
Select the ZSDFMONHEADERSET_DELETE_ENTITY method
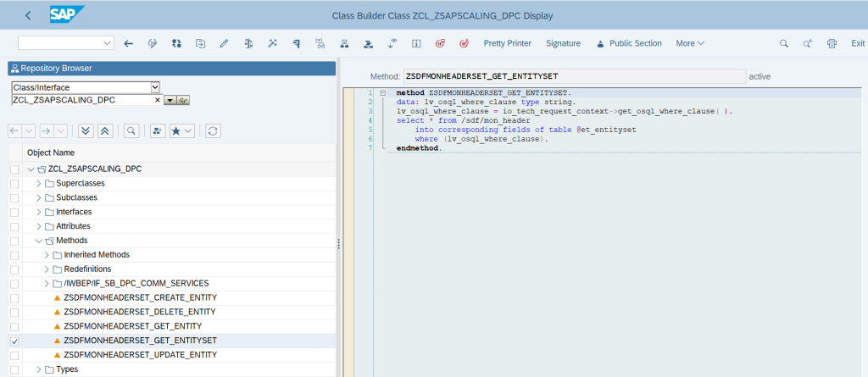click(140, 313)
